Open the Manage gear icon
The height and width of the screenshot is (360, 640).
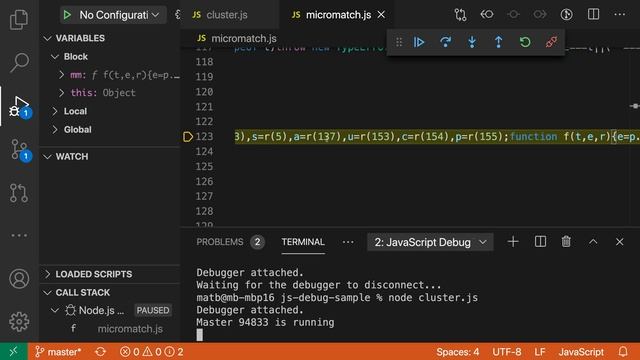(x=19, y=322)
